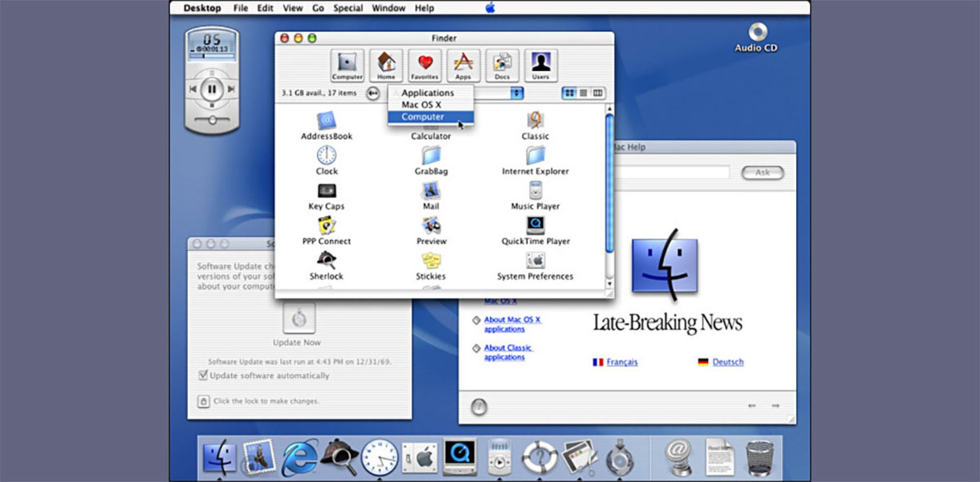Select the PPP Connect icon
The image size is (980, 482).
327,225
